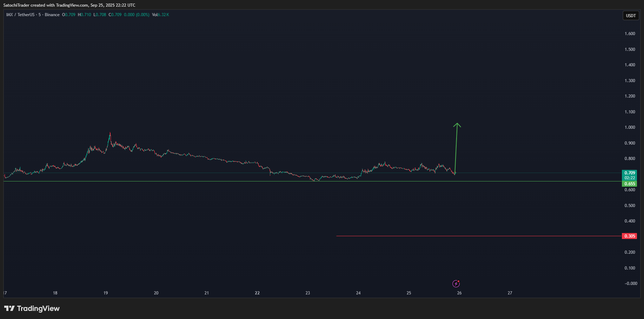This screenshot has height=319, width=644.
Task: Click the 02:22 candle countdown label
Action: click(630, 178)
